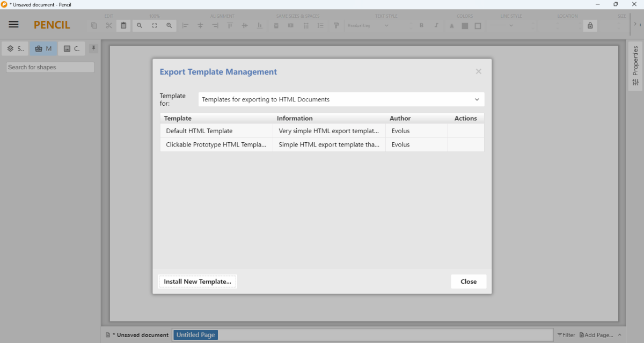Viewport: 644px width, 343px height.
Task: Toggle the aspect ratio lock icon
Action: pos(590,25)
